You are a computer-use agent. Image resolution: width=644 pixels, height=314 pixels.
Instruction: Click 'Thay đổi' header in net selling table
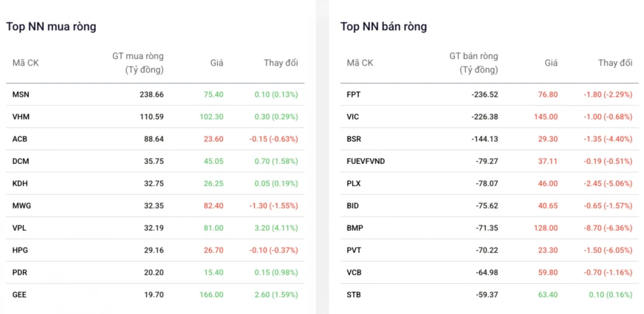click(615, 63)
